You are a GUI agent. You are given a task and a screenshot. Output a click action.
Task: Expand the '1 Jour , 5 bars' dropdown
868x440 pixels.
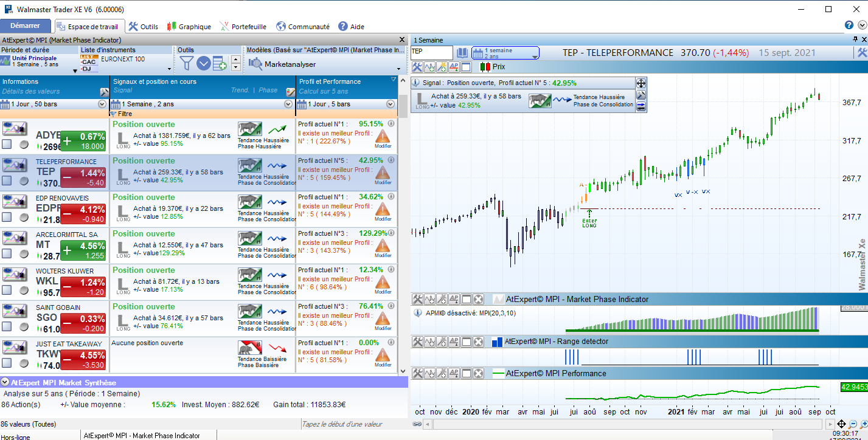point(391,104)
